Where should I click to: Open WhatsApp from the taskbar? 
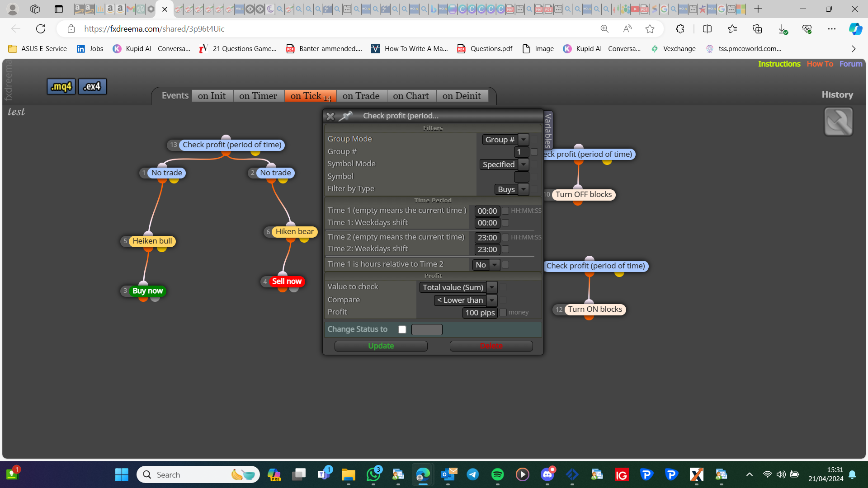pyautogui.click(x=373, y=474)
